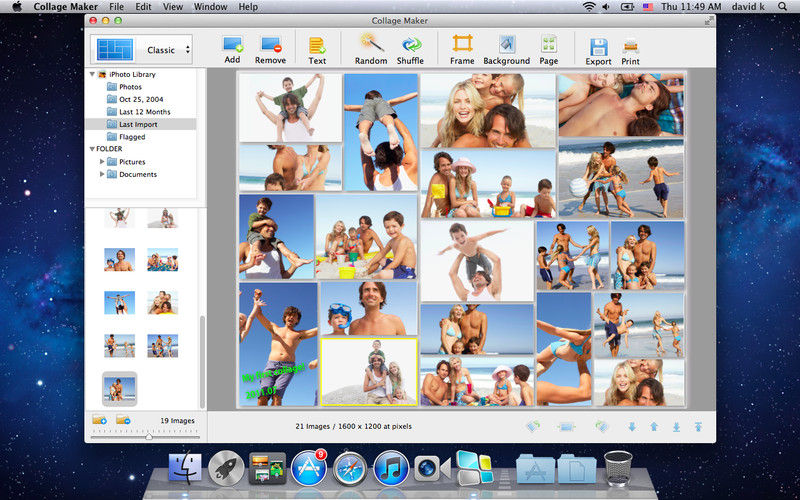800x500 pixels.
Task: Expand the Pictures folder
Action: click(102, 162)
